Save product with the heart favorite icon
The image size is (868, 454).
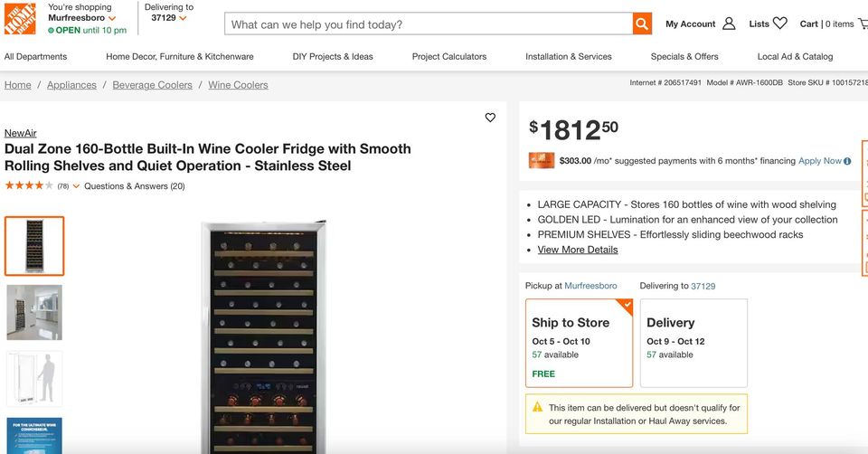click(490, 118)
